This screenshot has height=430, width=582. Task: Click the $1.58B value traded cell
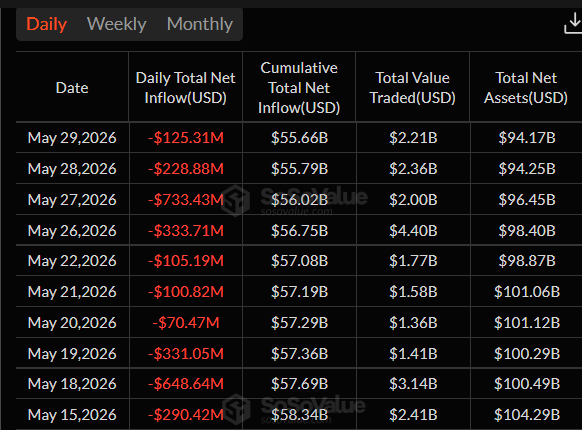(413, 291)
